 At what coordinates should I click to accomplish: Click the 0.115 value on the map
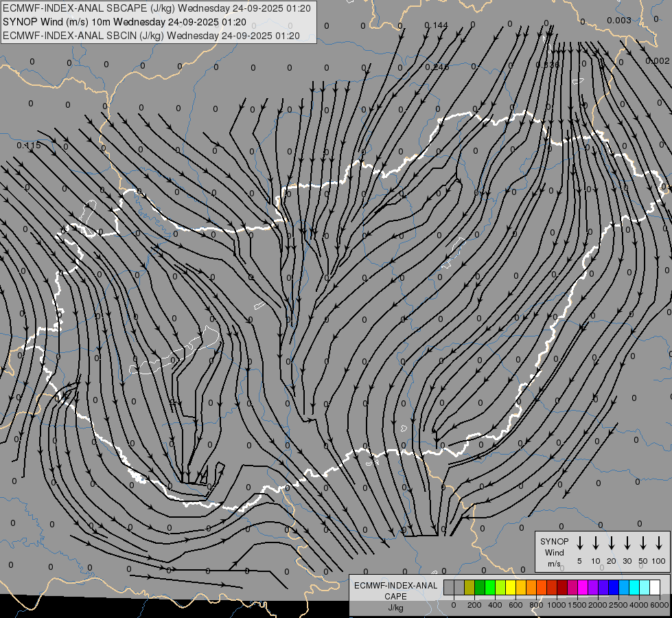[x=29, y=146]
